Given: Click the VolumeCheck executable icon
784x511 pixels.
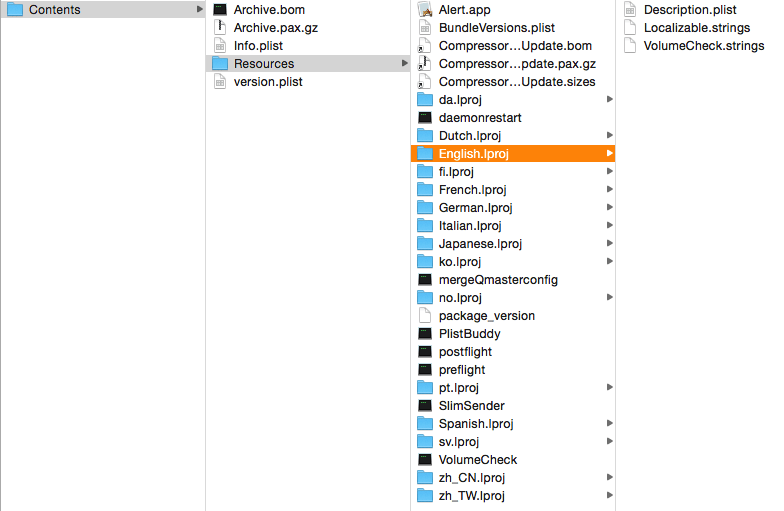Looking at the screenshot, I should (425, 460).
